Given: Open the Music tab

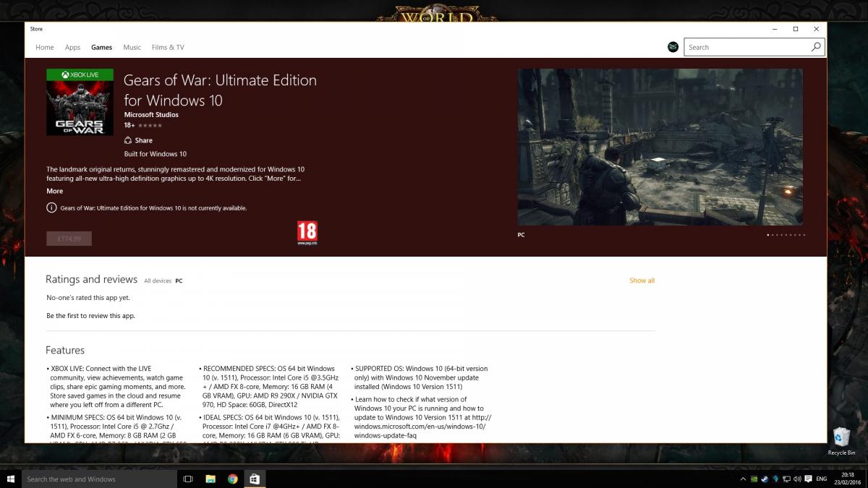Looking at the screenshot, I should (132, 48).
